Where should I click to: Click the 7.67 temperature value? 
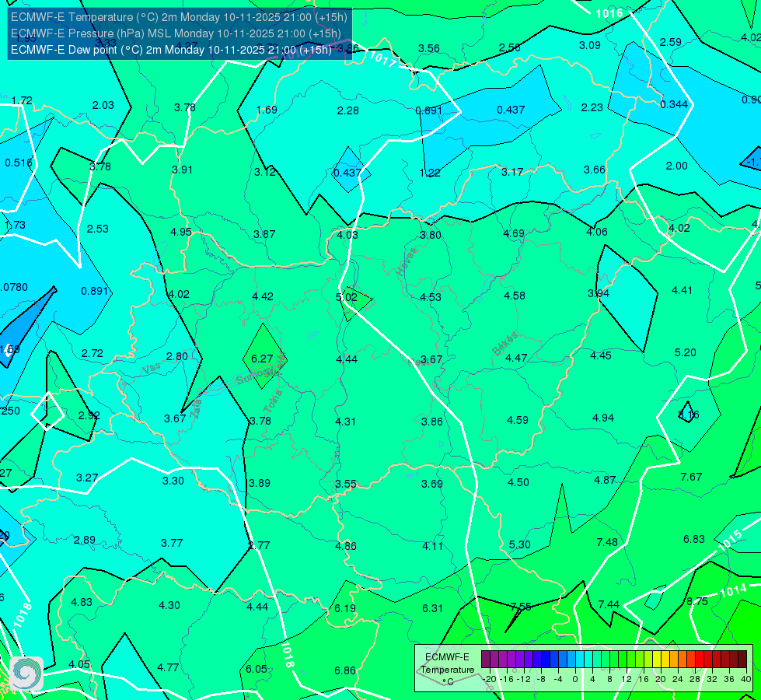691,477
